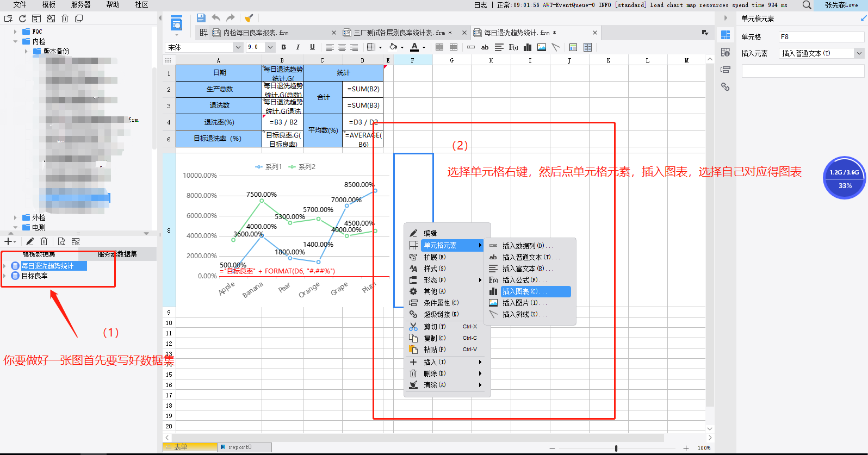The image size is (868, 455).
Task: Expand the 目标良率 dataset
Action: 5,276
